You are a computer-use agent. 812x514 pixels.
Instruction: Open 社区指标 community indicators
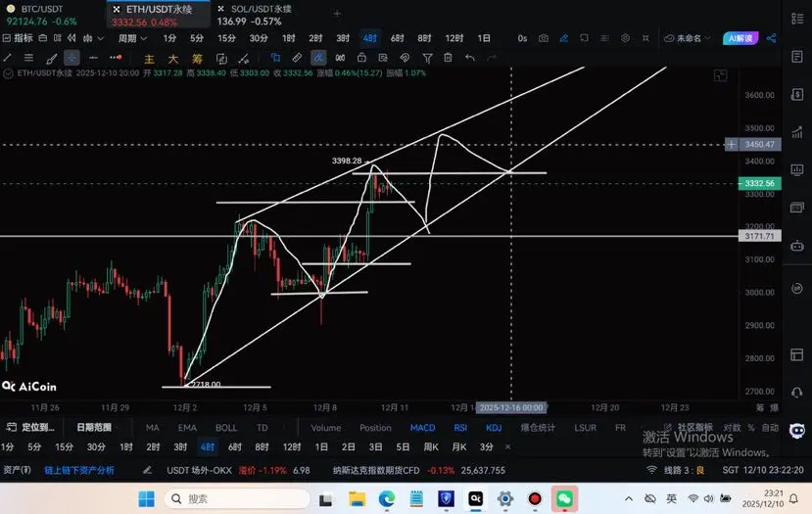coord(689,427)
